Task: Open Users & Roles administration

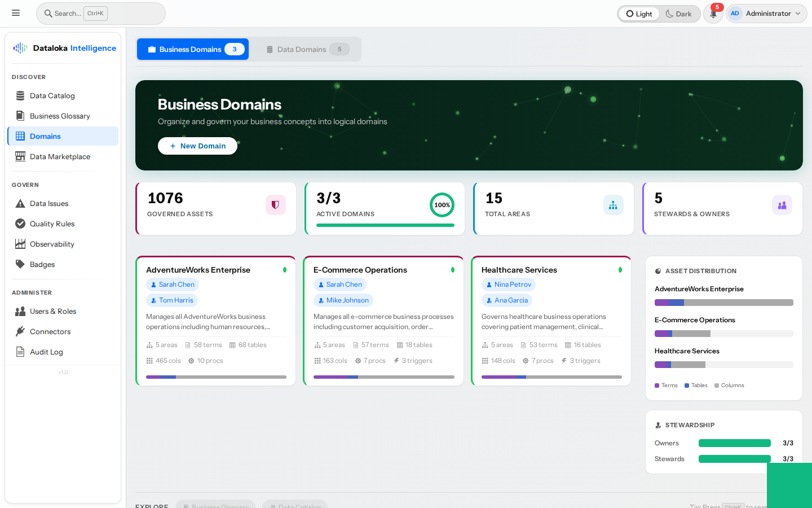Action: [x=52, y=311]
